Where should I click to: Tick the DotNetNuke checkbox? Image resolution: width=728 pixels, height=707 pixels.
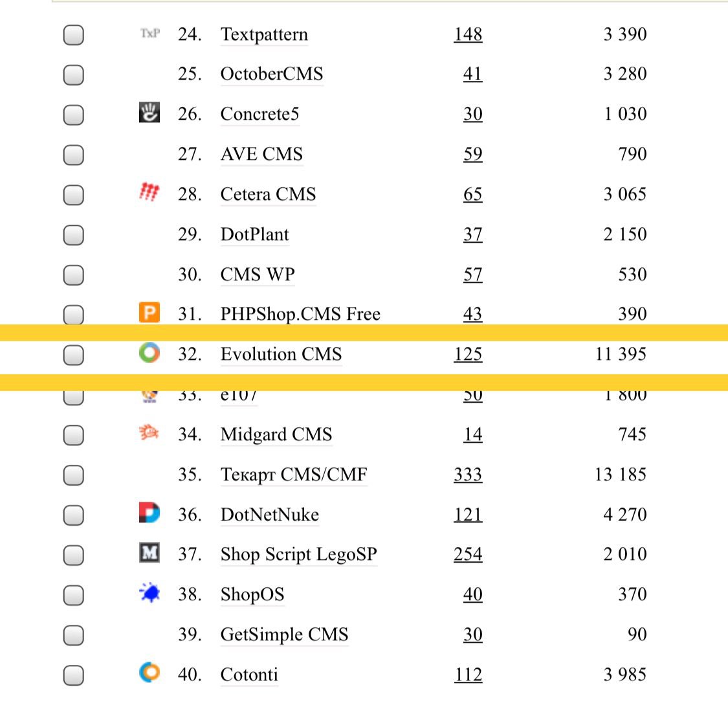[73, 515]
